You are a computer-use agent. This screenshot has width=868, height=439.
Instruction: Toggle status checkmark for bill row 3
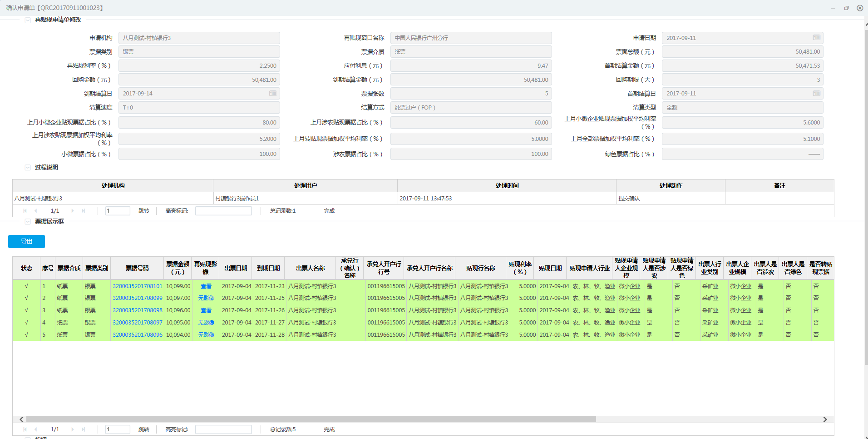point(26,310)
